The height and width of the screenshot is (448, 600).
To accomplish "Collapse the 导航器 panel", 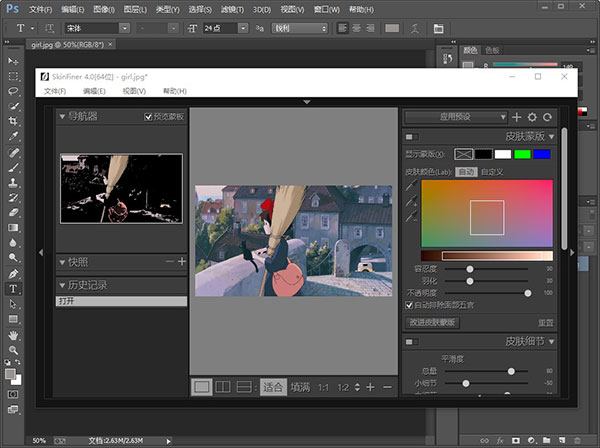I will tap(62, 116).
